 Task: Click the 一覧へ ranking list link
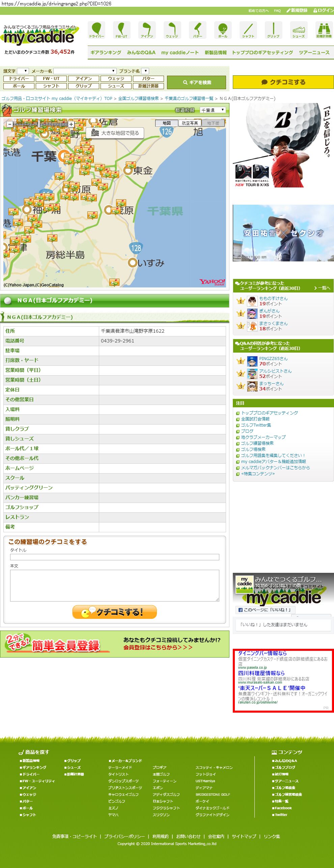coord(322,288)
